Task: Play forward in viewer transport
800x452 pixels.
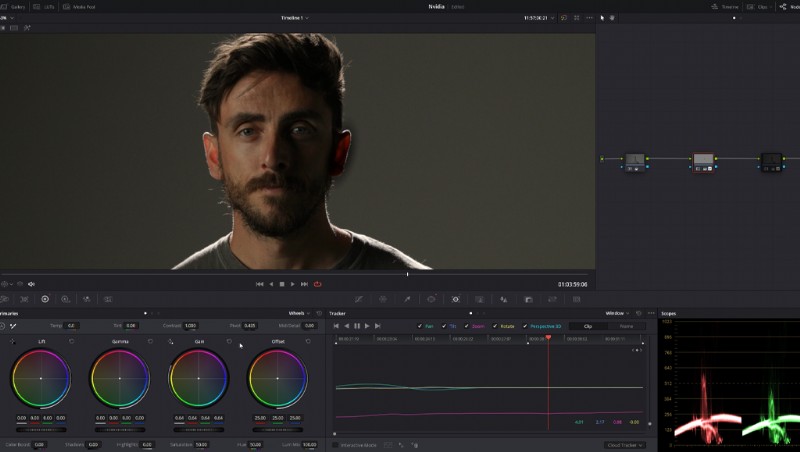Action: [292, 284]
